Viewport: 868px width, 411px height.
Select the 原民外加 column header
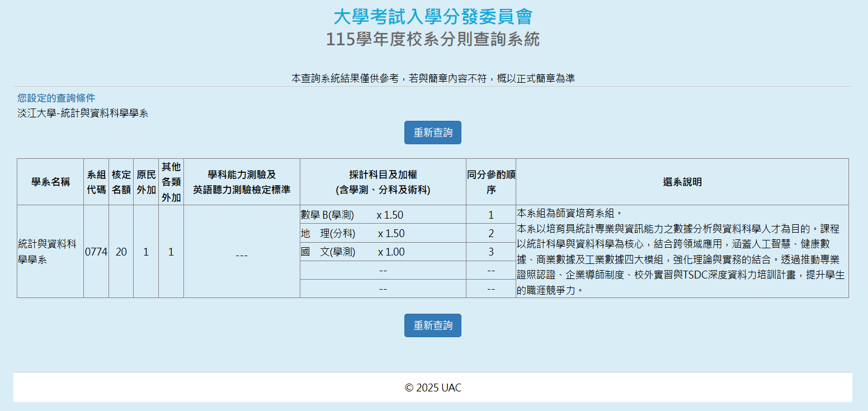(146, 182)
